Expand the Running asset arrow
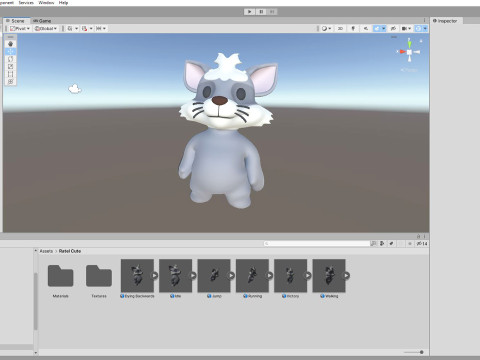This screenshot has width=480, height=360. coord(269,276)
